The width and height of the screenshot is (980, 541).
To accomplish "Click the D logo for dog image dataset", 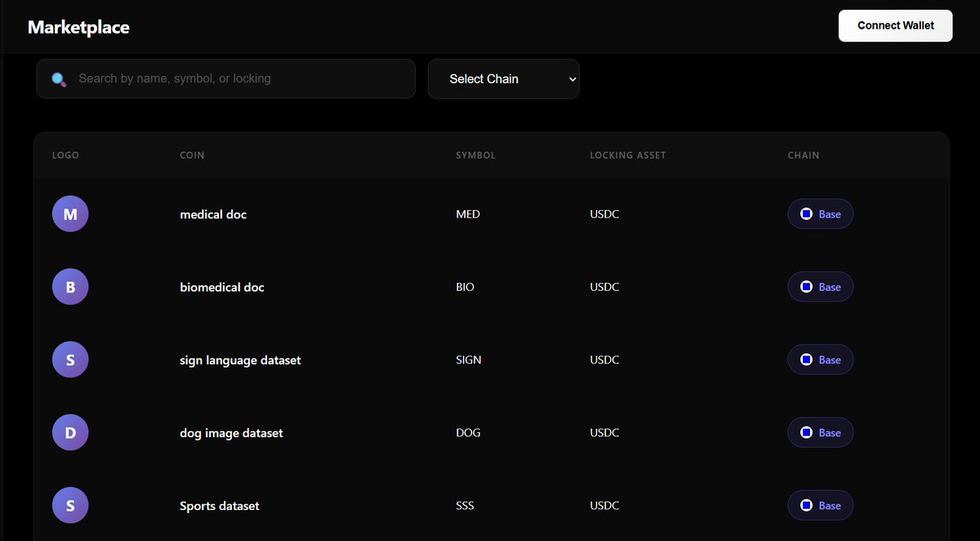I will 70,432.
